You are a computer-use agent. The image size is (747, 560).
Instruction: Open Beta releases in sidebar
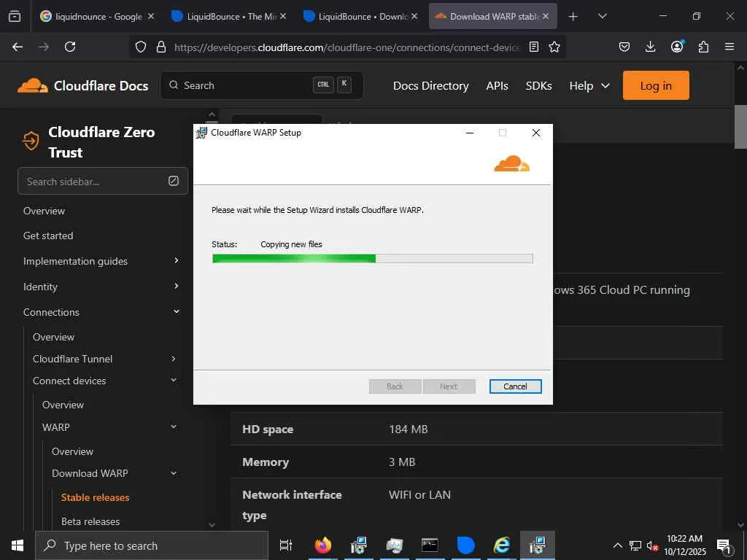click(x=90, y=521)
